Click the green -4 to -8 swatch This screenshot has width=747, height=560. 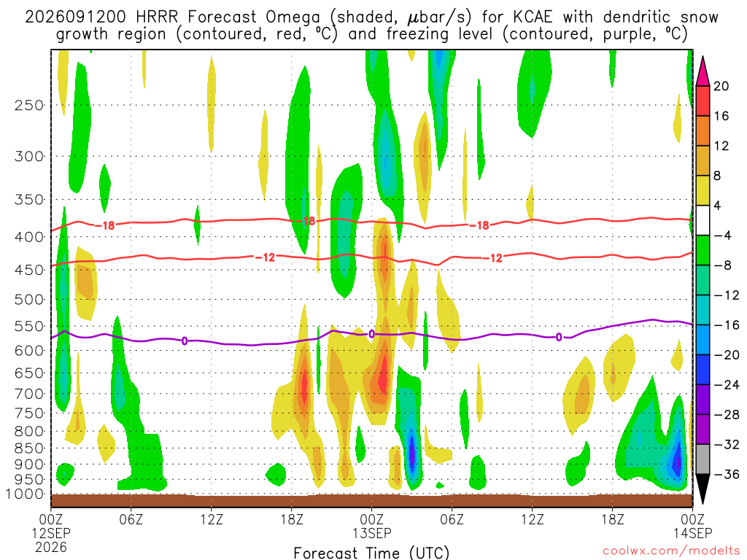(x=703, y=251)
